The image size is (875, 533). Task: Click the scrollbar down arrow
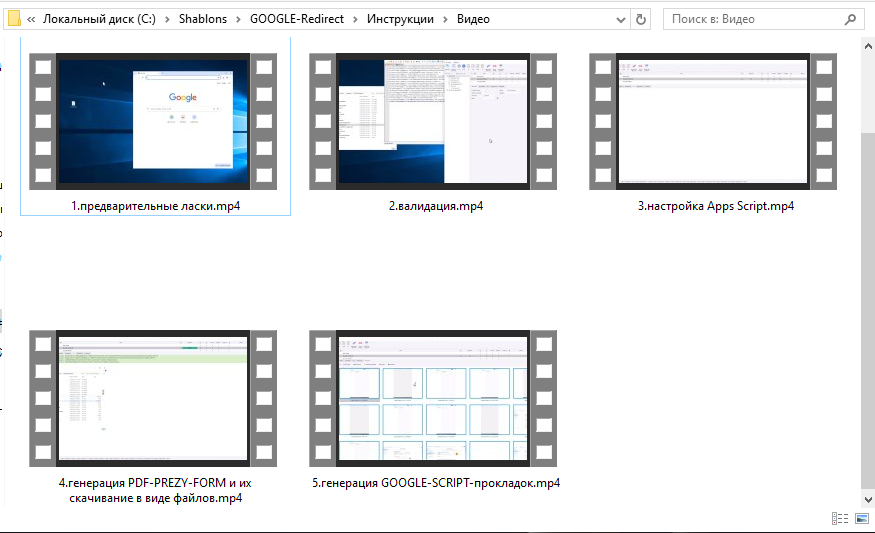(x=868, y=500)
